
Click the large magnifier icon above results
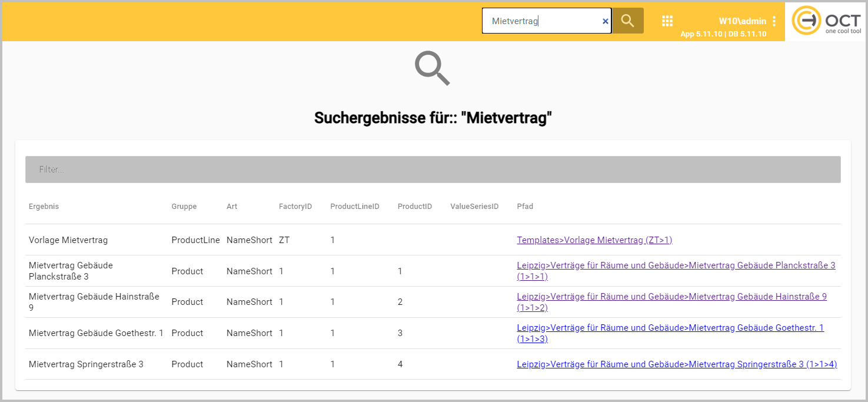pos(433,68)
